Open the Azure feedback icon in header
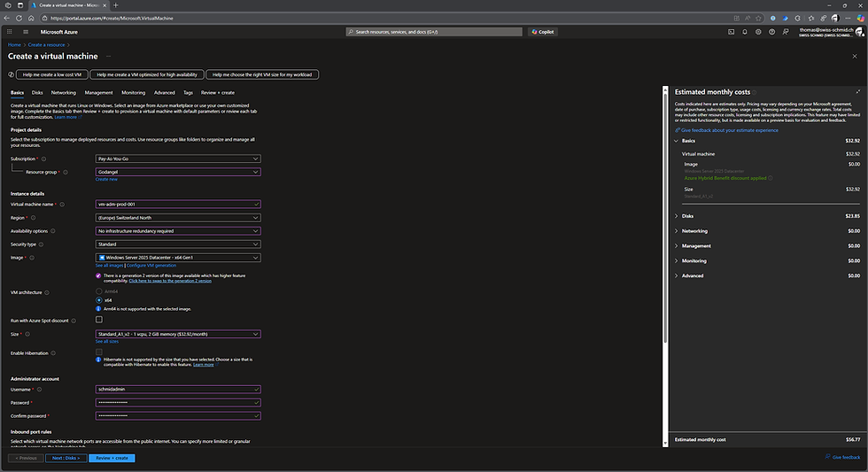868x472 pixels. pos(786,32)
